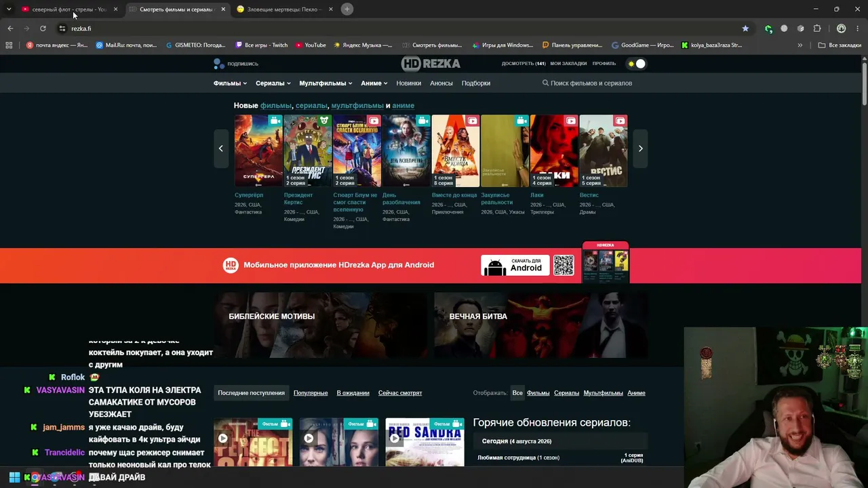
Task: Show previous new releases with left arrow
Action: [220, 148]
